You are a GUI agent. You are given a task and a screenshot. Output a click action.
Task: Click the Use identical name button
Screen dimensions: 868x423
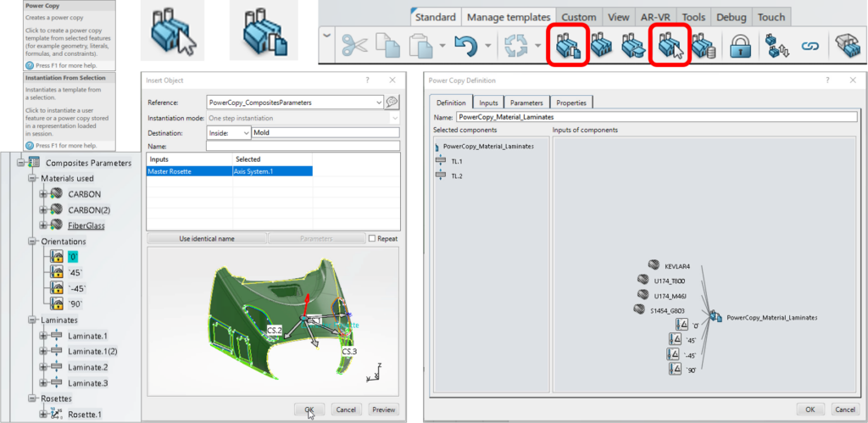pyautogui.click(x=207, y=239)
